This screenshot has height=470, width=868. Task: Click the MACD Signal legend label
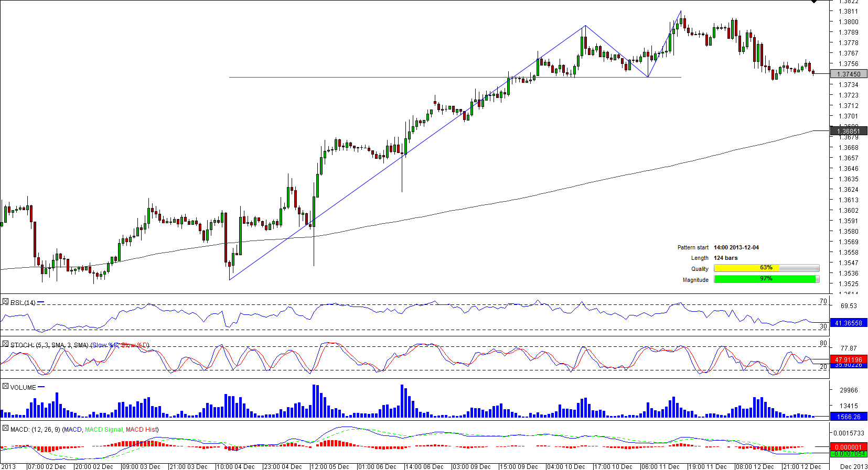103,430
